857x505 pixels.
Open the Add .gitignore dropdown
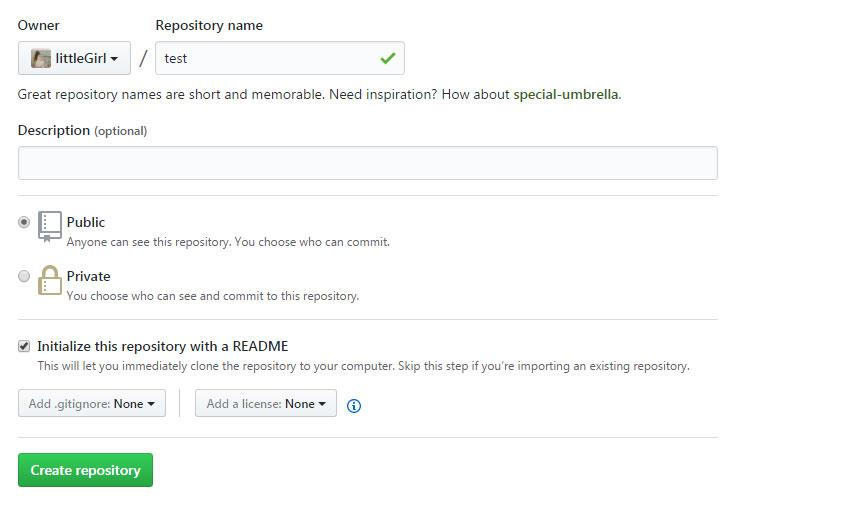click(x=92, y=404)
